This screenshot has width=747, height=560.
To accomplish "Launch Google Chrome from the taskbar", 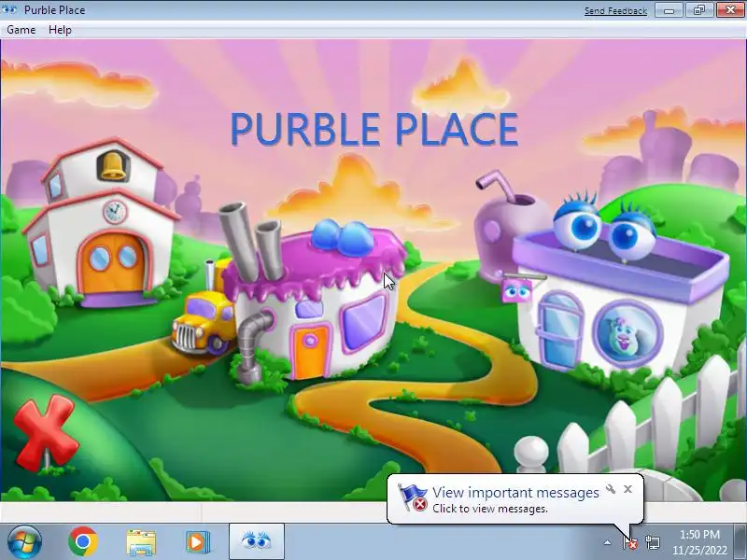I will 83,542.
